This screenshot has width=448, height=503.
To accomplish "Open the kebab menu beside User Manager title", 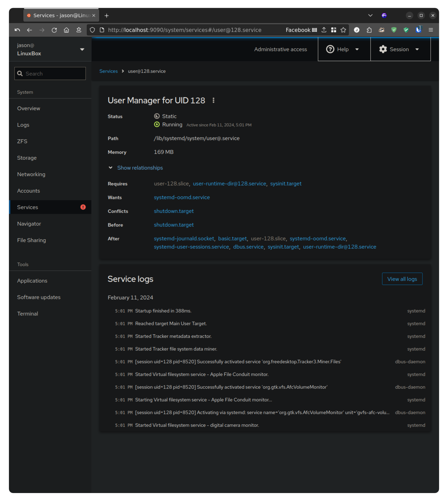I will 213,100.
